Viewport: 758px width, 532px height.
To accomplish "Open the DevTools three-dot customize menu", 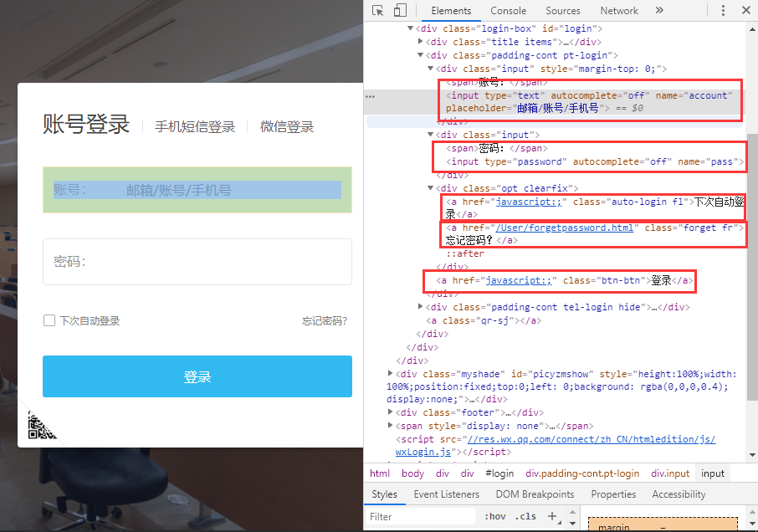I will (720, 11).
